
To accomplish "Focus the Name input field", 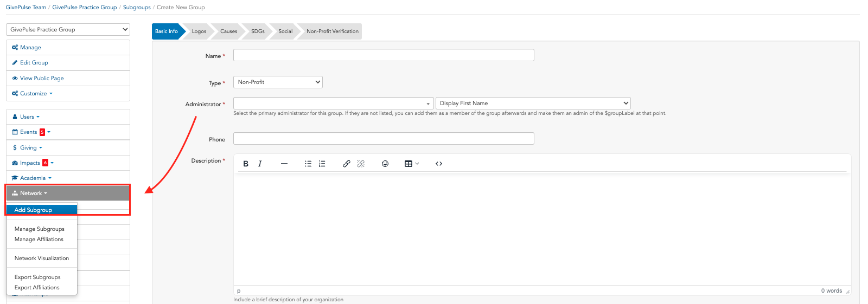I will 384,55.
